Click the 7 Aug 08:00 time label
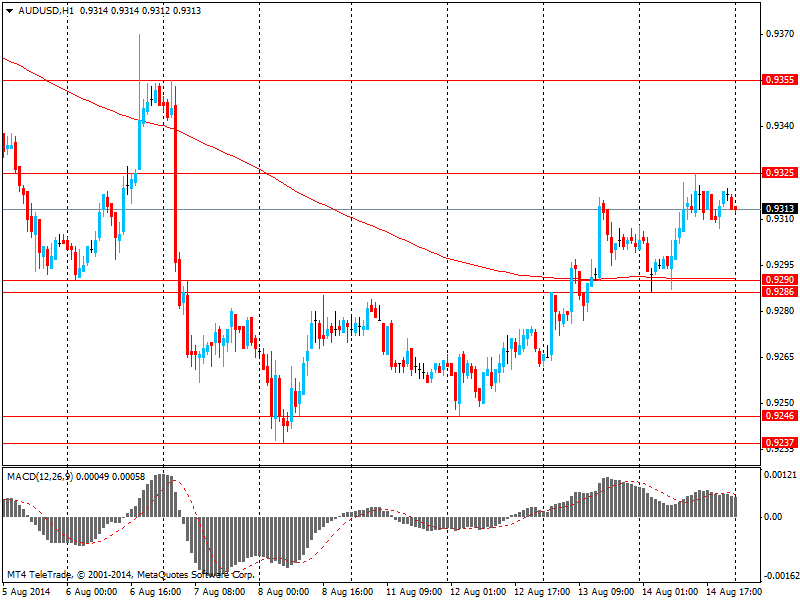This screenshot has width=800, height=600. pyautogui.click(x=220, y=591)
